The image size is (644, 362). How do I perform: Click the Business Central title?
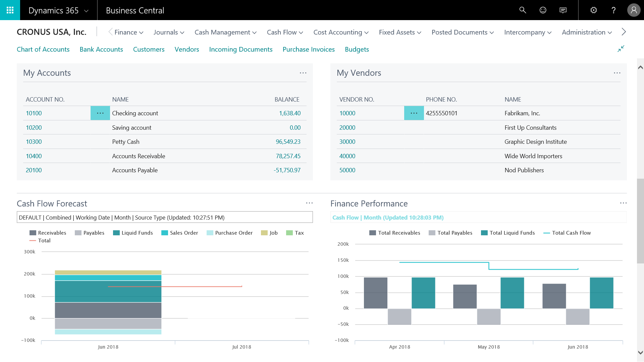pos(135,10)
